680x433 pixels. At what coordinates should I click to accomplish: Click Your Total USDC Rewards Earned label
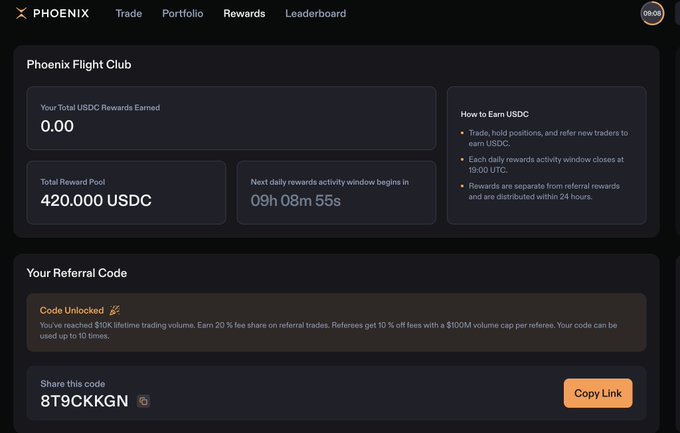(100, 108)
